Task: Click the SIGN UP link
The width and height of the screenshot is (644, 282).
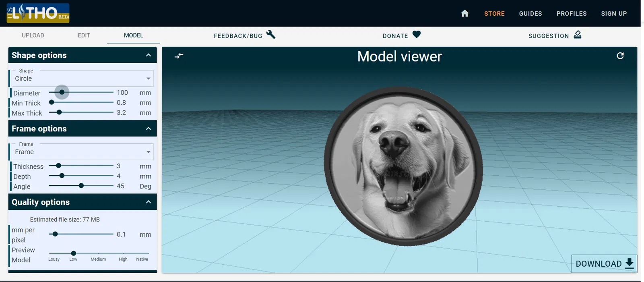Action: pyautogui.click(x=614, y=14)
